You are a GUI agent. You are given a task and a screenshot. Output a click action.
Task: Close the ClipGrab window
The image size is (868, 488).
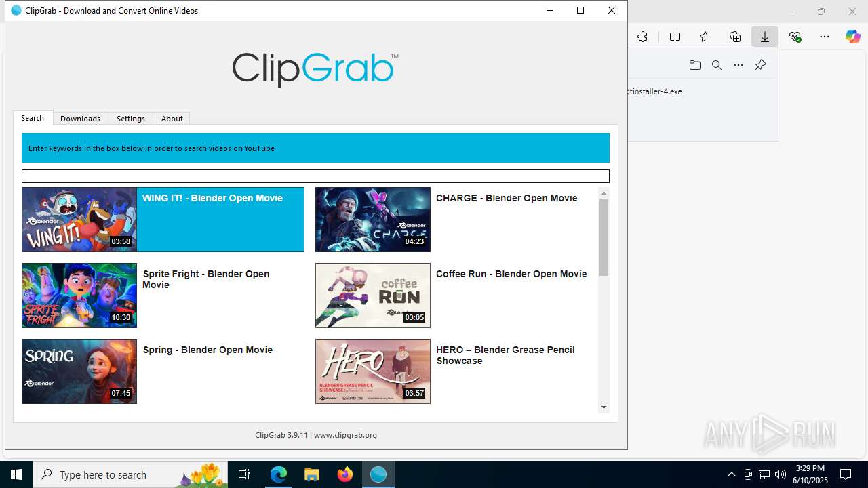click(612, 10)
